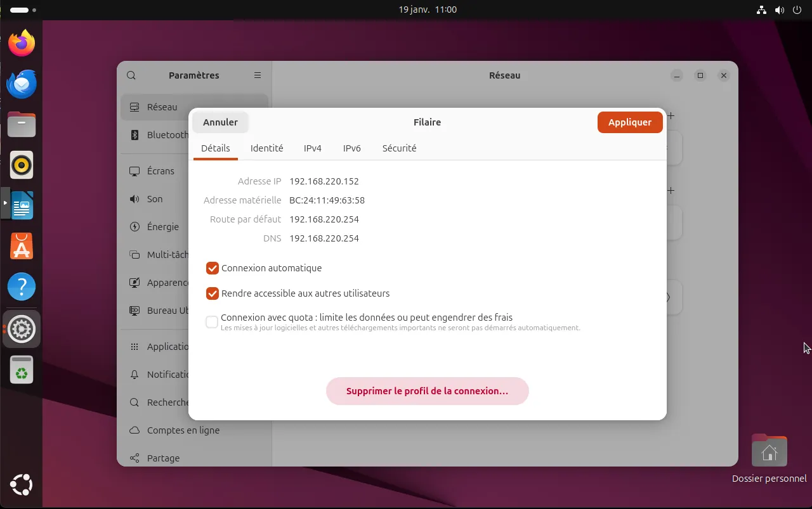812x509 pixels.
Task: Open the Files manager dock icon
Action: pyautogui.click(x=22, y=124)
